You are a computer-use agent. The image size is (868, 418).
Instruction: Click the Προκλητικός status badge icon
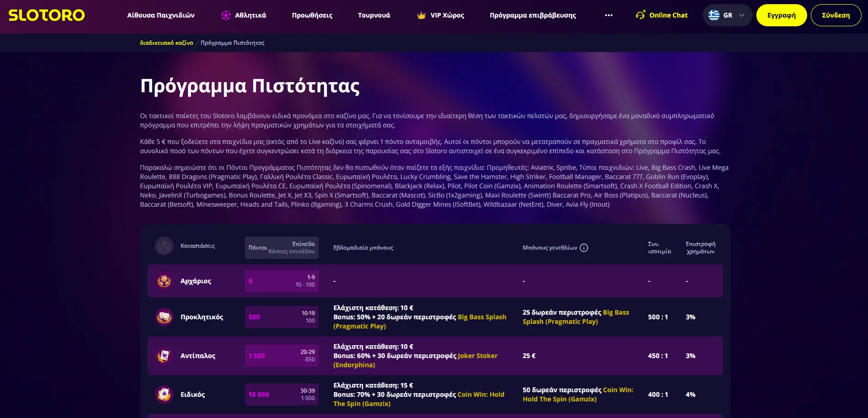point(164,317)
